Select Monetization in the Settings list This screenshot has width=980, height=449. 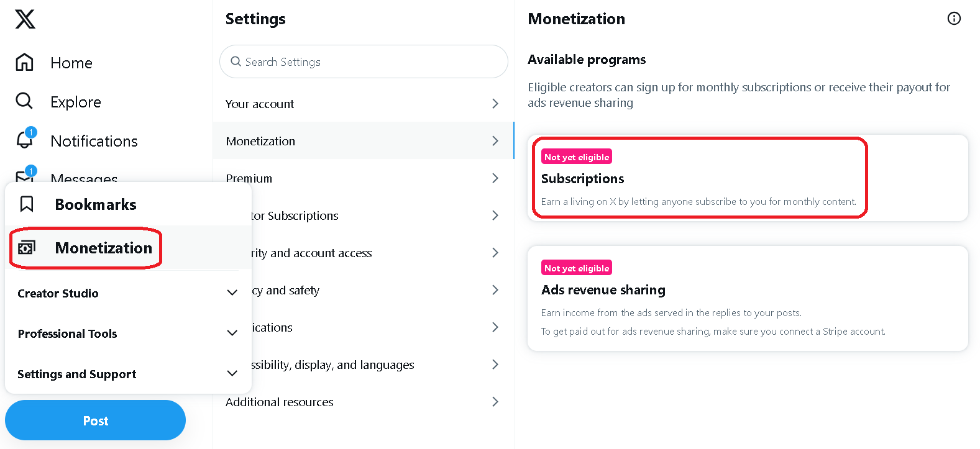click(x=363, y=141)
